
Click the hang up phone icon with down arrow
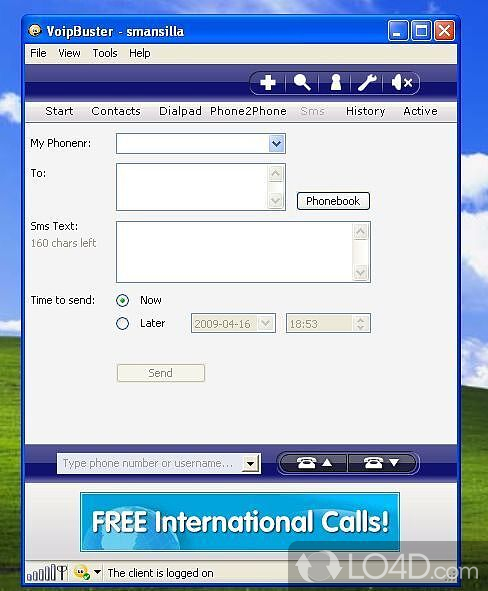382,462
